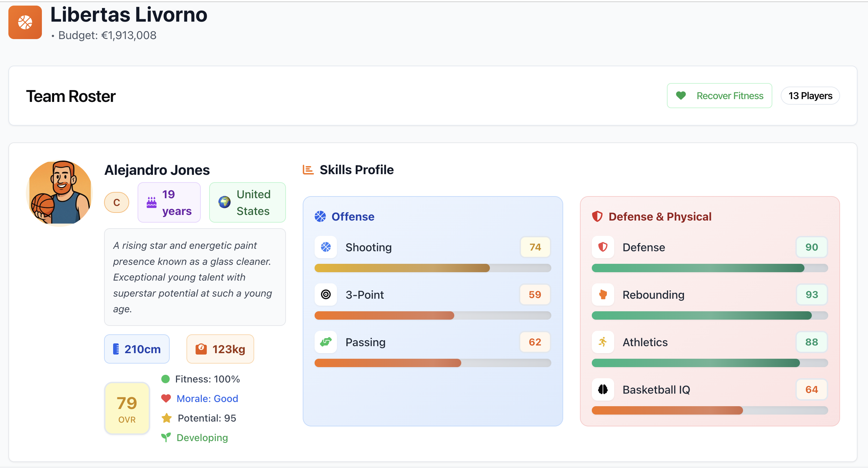868x469 pixels.
Task: Select Alejandro Jones player avatar
Action: [59, 193]
